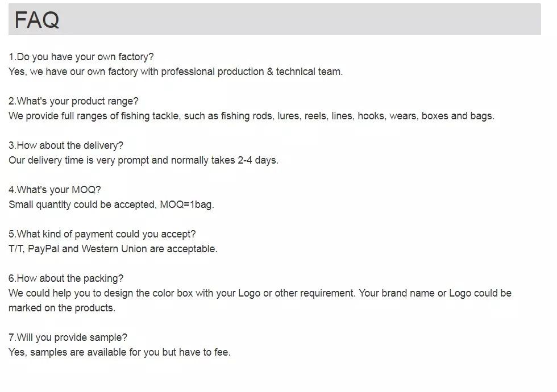Click the 'What's your MOQ?' question
The width and height of the screenshot is (557, 392).
pyautogui.click(x=55, y=190)
